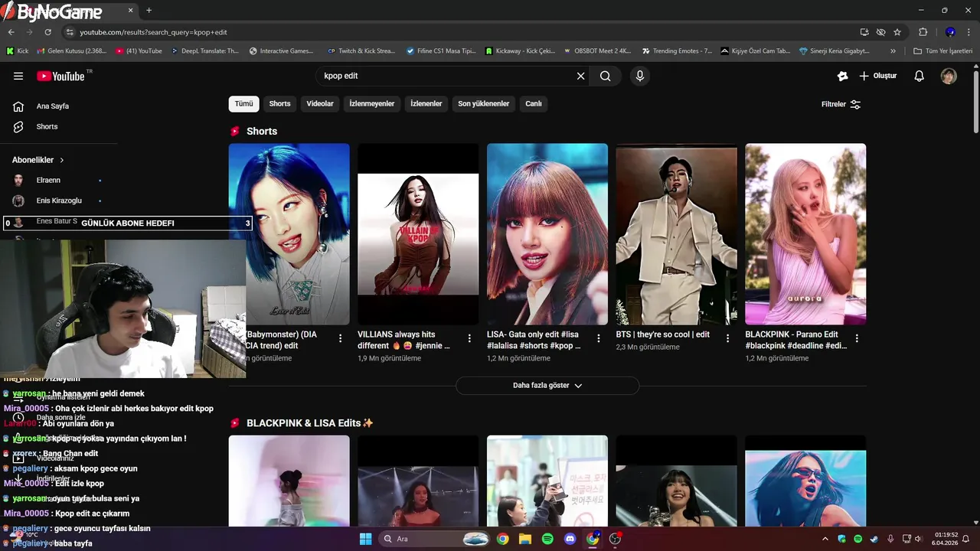Clear the search box with the X
Image resolution: width=980 pixels, height=551 pixels.
[580, 76]
